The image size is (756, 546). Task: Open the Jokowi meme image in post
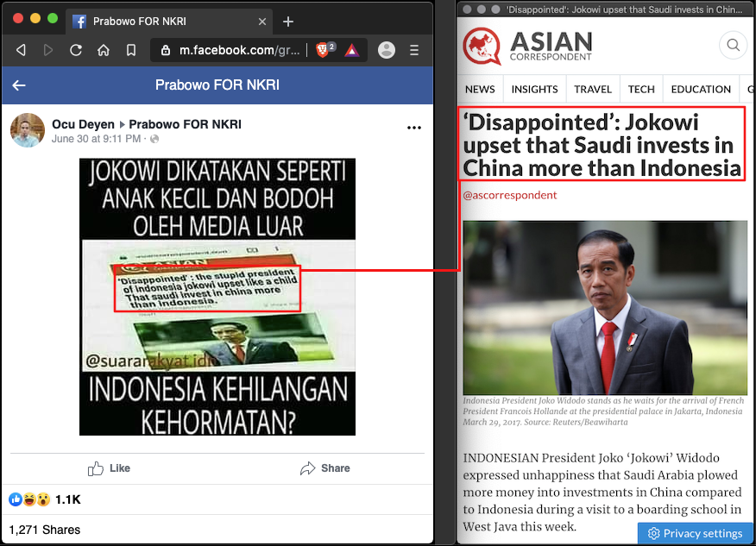(x=217, y=297)
